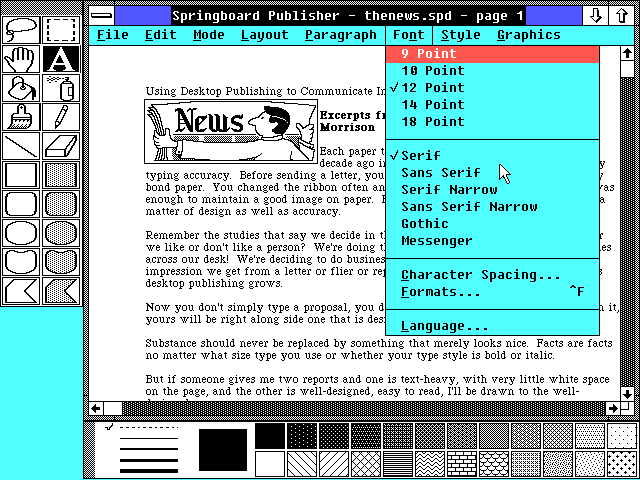Select the thickest line width

149,469
